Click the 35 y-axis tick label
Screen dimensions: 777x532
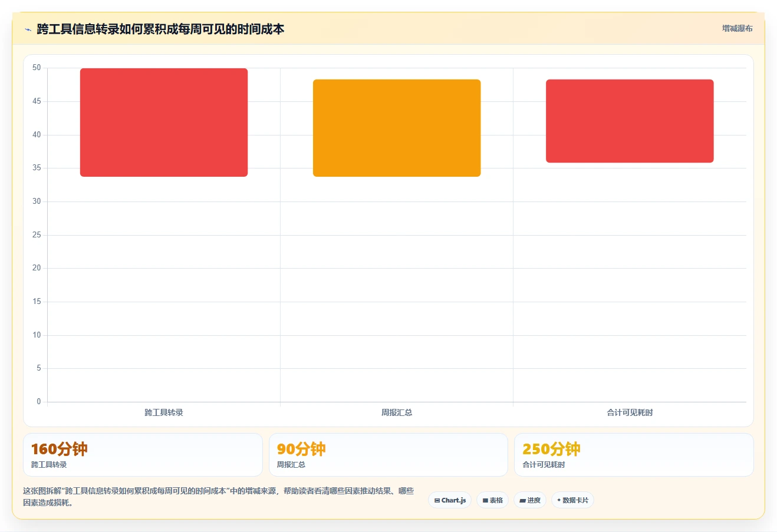click(37, 168)
